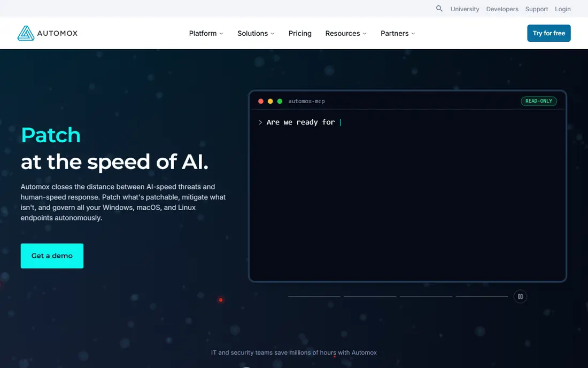
Task: Select the fourth demo progress segment
Action: click(482, 296)
